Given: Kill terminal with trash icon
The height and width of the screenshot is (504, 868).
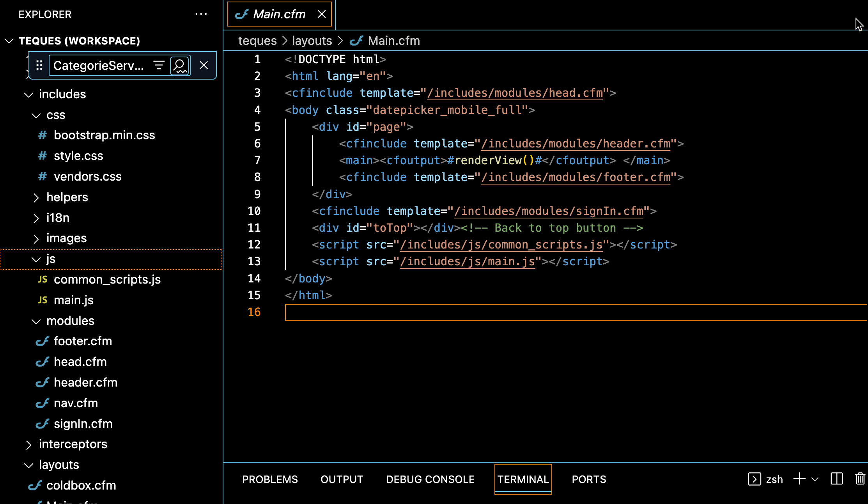Looking at the screenshot, I should [860, 479].
